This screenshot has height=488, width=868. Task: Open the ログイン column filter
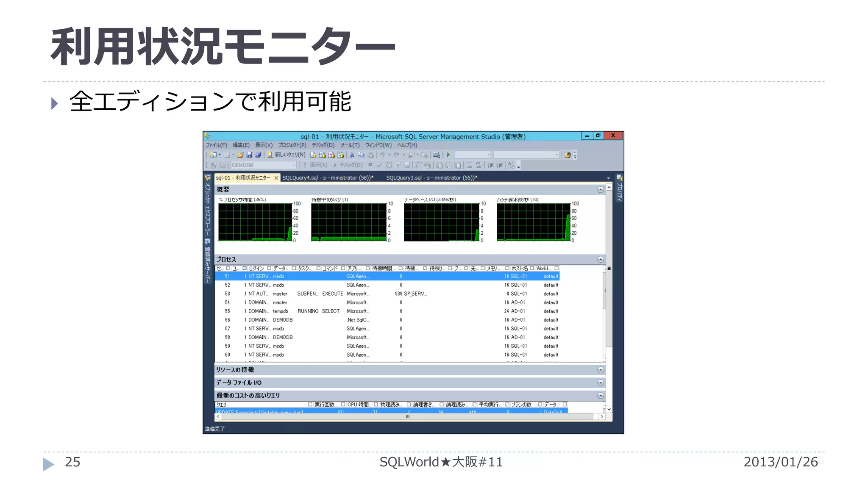269,268
